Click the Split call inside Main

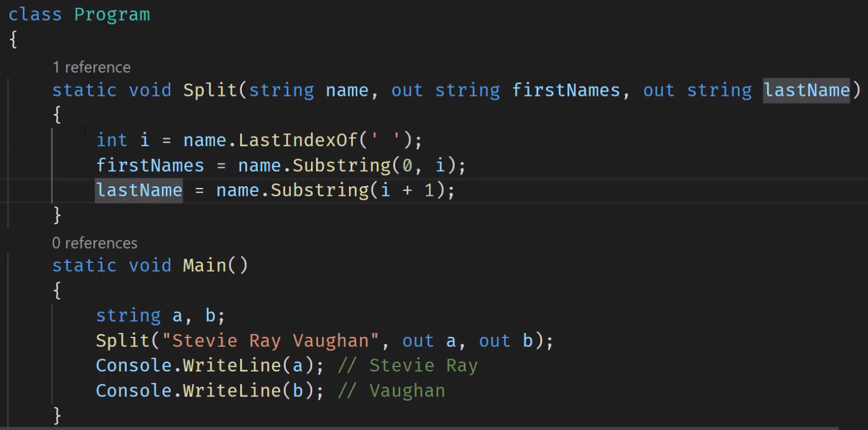pyautogui.click(x=118, y=341)
